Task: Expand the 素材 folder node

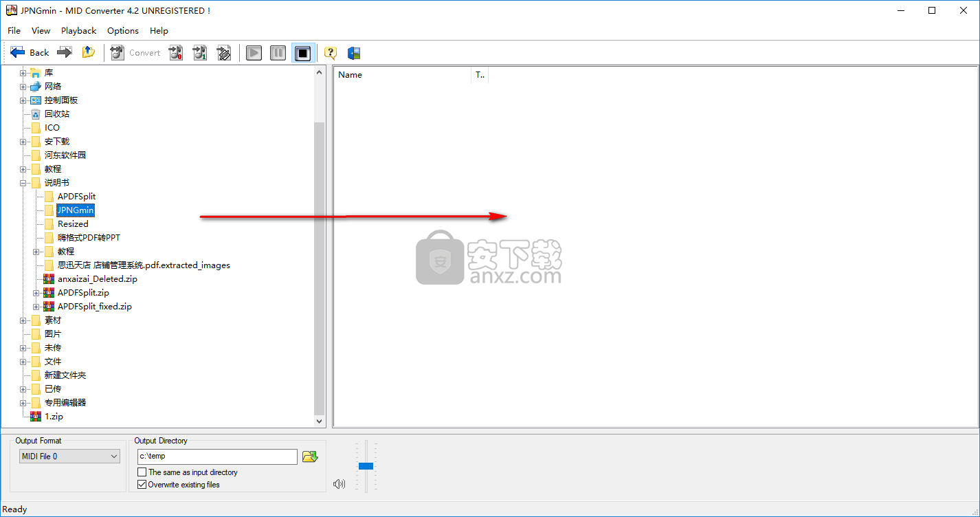Action: coord(23,320)
